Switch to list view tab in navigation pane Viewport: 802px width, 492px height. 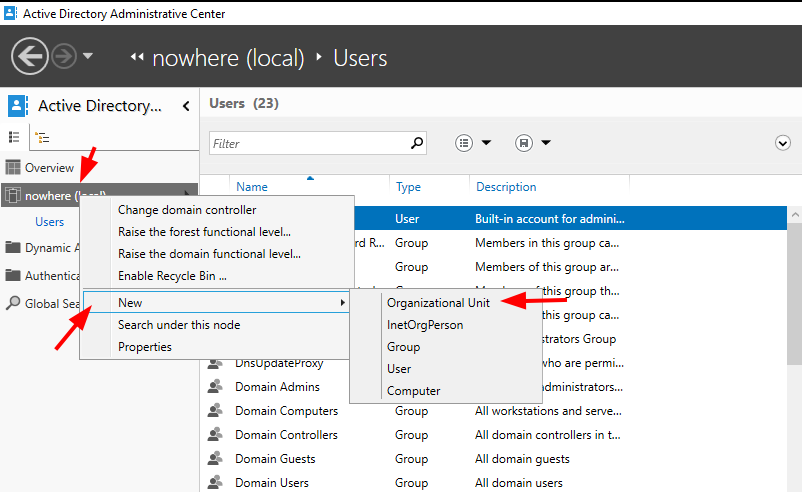tap(14, 137)
